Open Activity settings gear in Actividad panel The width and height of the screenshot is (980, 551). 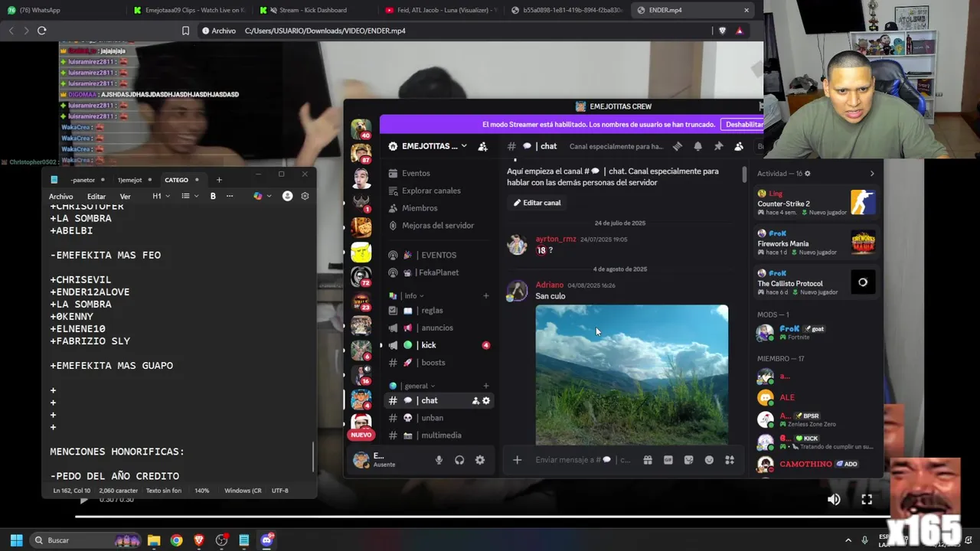[x=807, y=174]
